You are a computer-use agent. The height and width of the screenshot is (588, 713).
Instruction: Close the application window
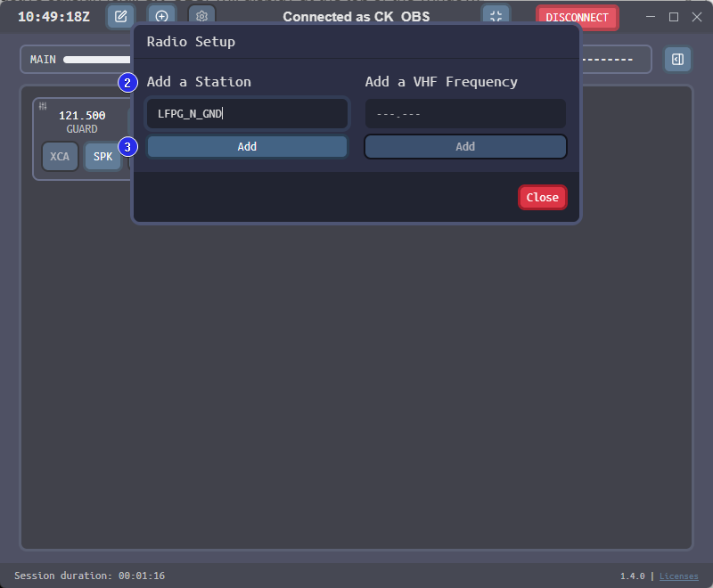click(697, 17)
